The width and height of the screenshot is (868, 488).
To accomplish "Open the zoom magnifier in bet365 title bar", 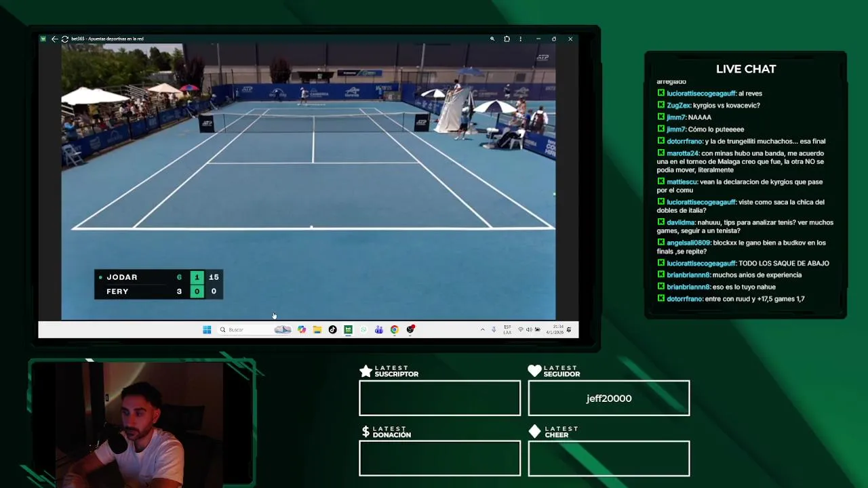I will click(492, 39).
